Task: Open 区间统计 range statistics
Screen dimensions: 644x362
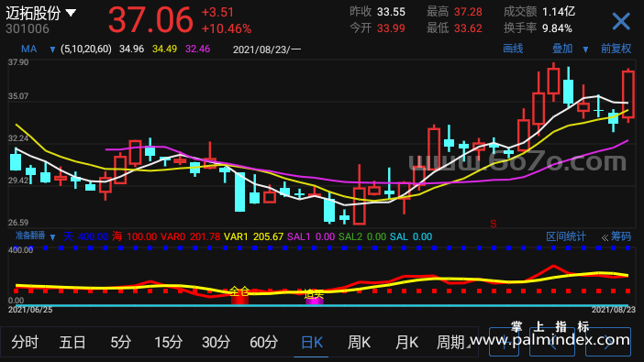Action: (x=565, y=236)
